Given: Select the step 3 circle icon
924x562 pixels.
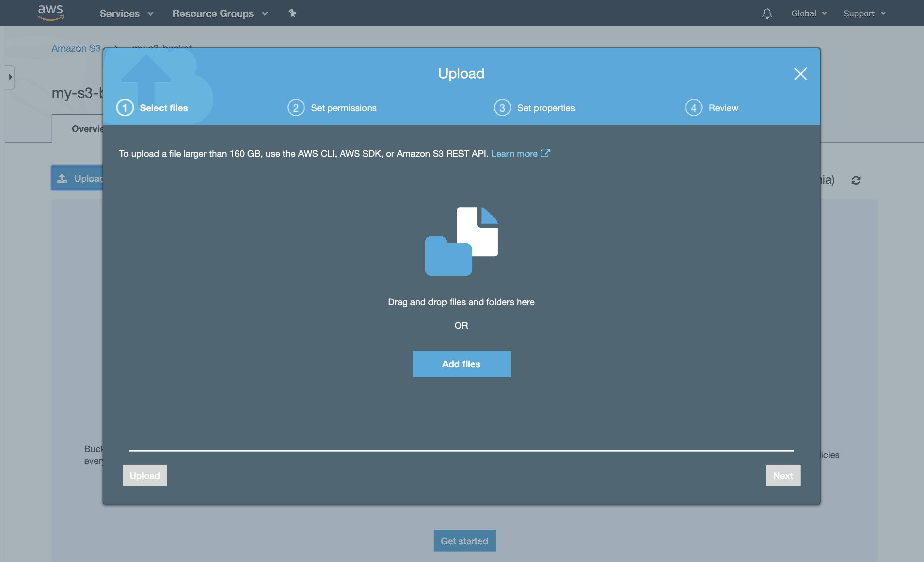Looking at the screenshot, I should tap(502, 108).
